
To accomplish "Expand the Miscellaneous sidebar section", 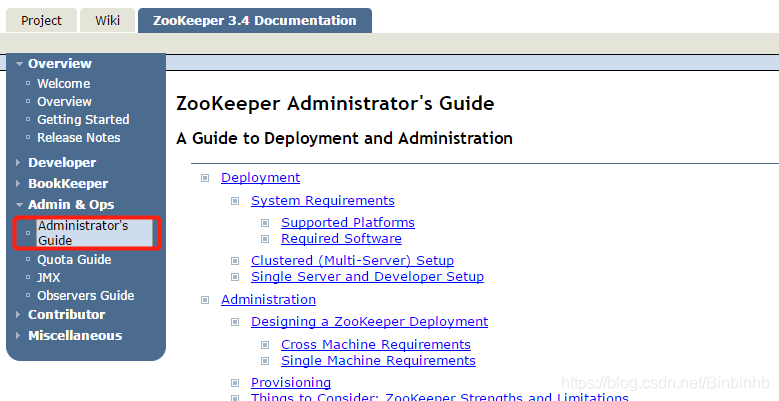I will pyautogui.click(x=75, y=335).
